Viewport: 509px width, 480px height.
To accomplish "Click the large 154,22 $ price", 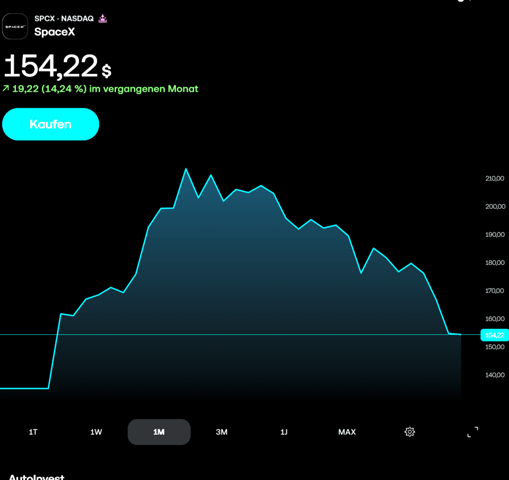I will pos(57,67).
